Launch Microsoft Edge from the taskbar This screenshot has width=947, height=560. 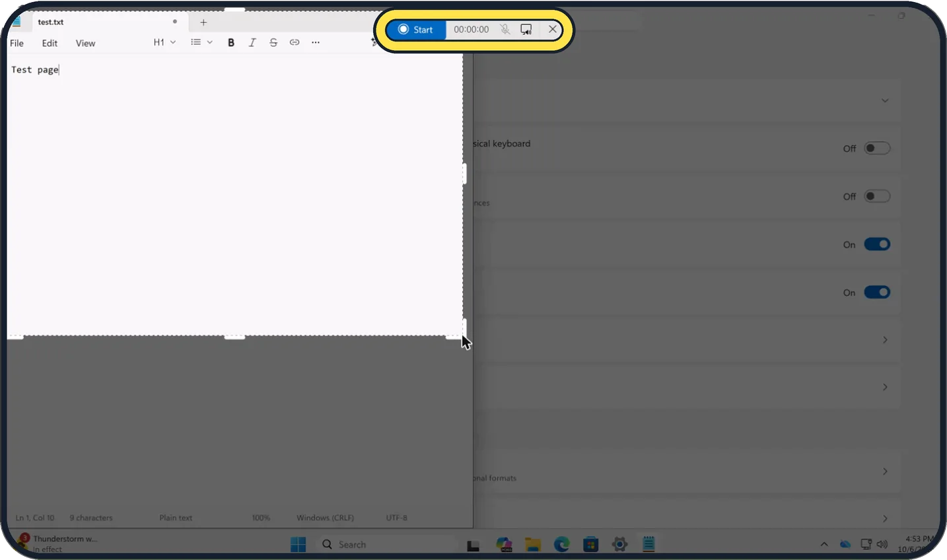562,544
